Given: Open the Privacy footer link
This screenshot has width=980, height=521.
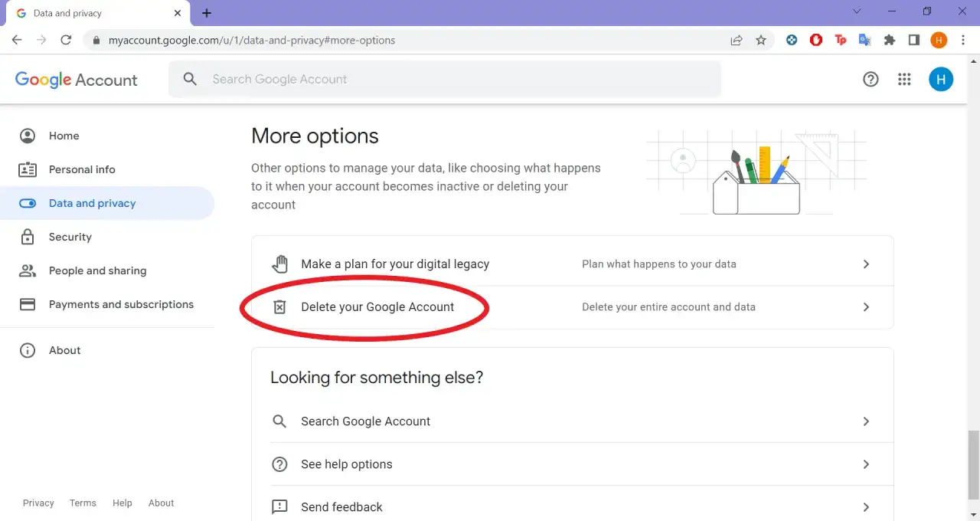Looking at the screenshot, I should coord(38,503).
